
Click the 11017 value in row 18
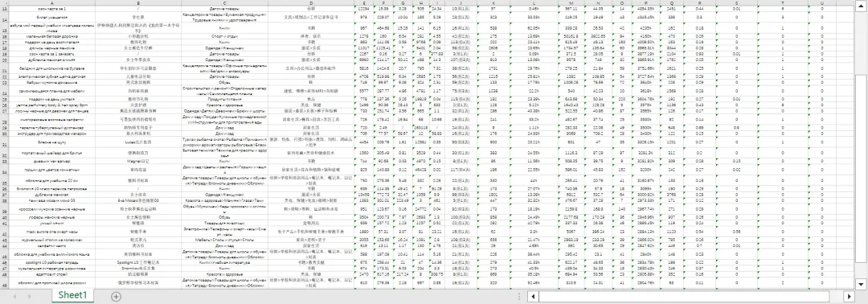click(x=364, y=48)
